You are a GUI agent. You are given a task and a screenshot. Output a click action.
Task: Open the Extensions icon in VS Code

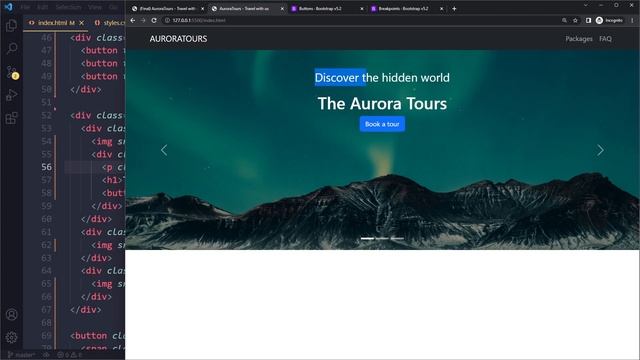click(11, 118)
